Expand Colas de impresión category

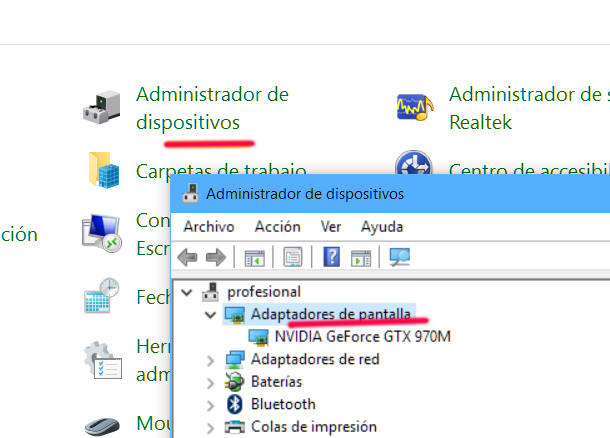tap(210, 428)
